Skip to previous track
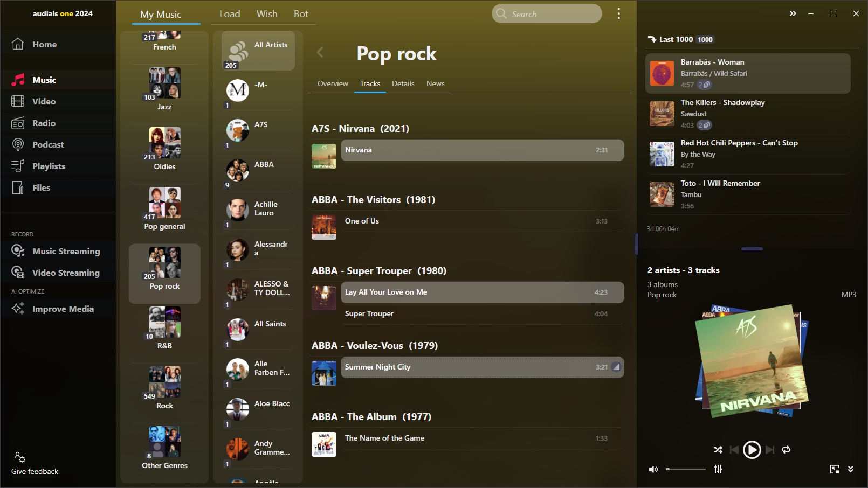This screenshot has width=868, height=488. tap(734, 449)
